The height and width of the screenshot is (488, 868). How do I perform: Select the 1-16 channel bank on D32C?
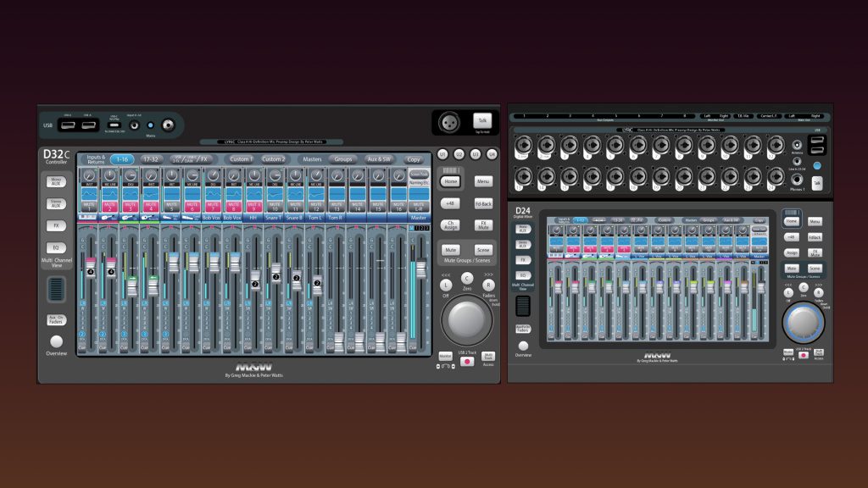[122, 159]
